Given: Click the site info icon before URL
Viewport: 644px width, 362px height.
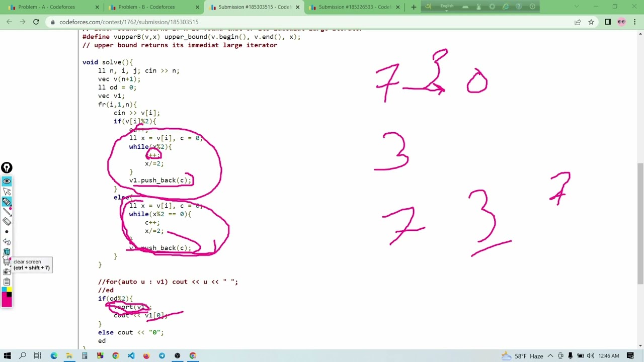Looking at the screenshot, I should click(52, 22).
